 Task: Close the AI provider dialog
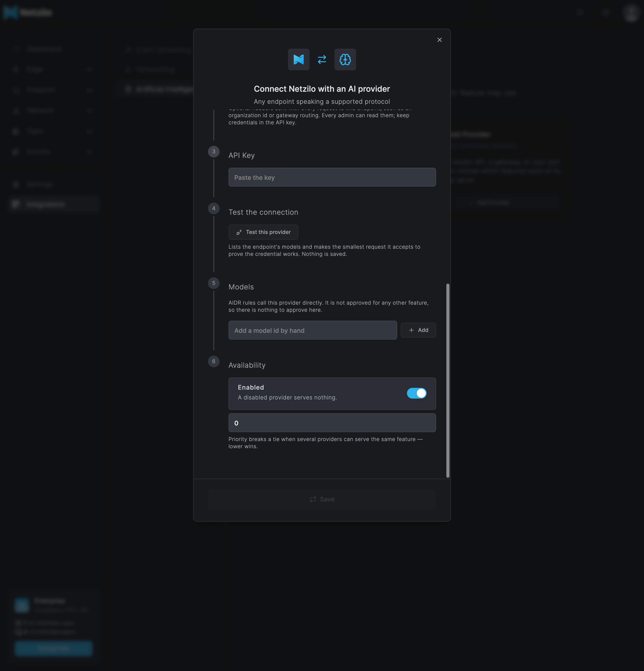(x=439, y=40)
